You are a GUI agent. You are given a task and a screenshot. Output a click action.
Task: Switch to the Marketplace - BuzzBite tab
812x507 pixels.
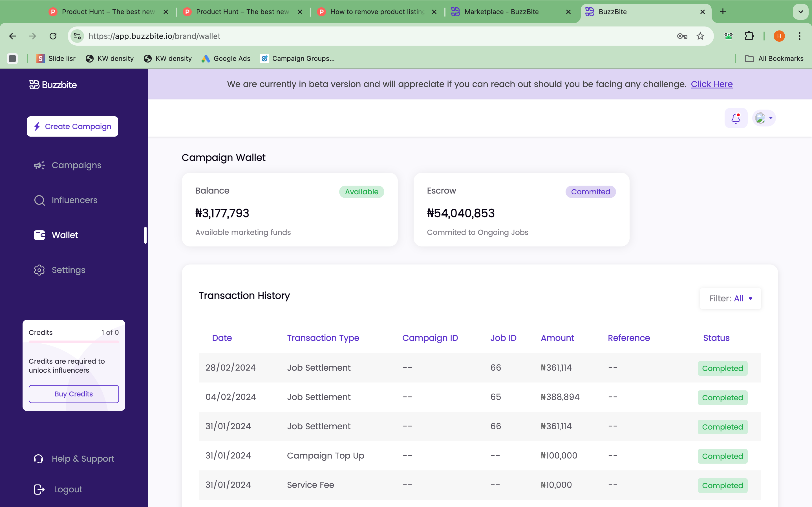(x=501, y=12)
